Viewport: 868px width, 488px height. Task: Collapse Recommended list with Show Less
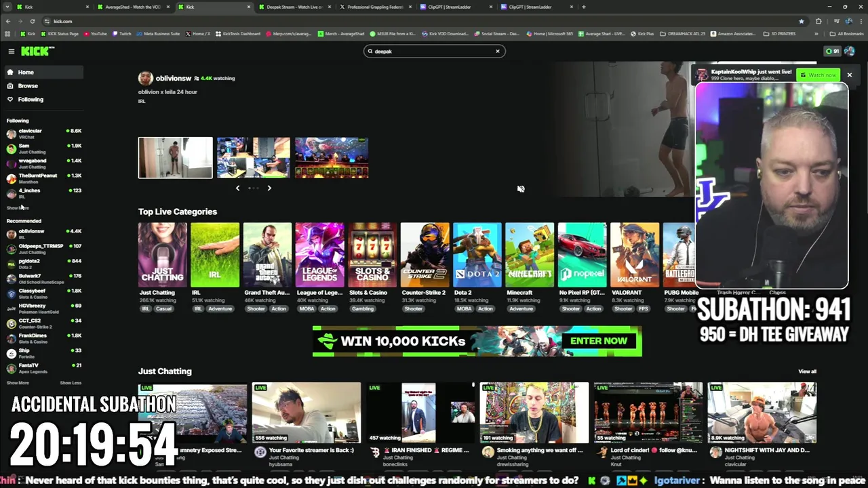coord(71,383)
